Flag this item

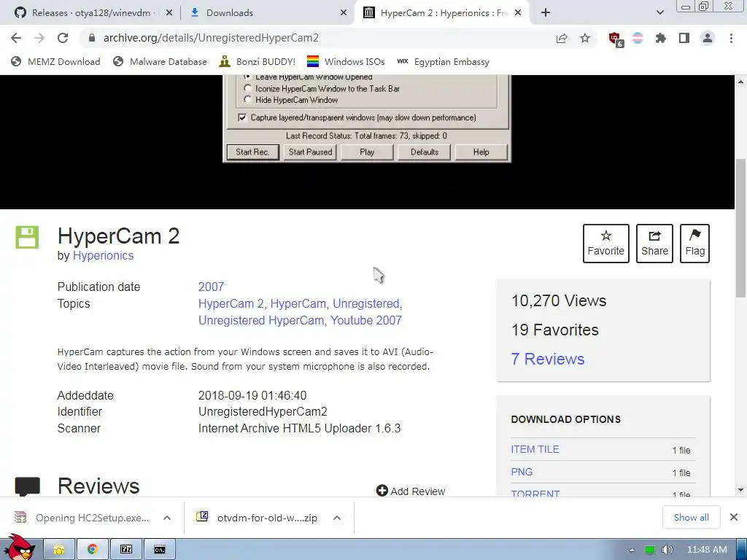point(694,244)
